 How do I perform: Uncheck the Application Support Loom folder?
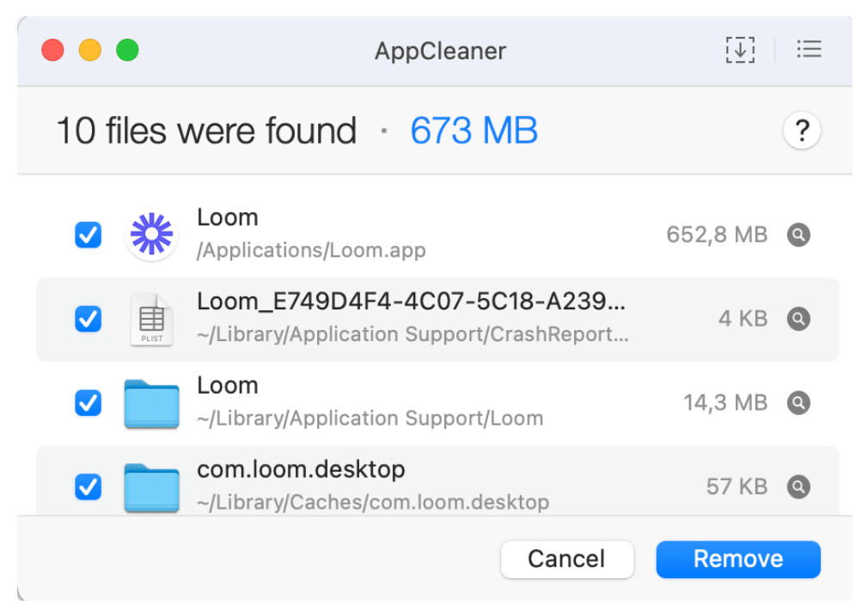88,403
